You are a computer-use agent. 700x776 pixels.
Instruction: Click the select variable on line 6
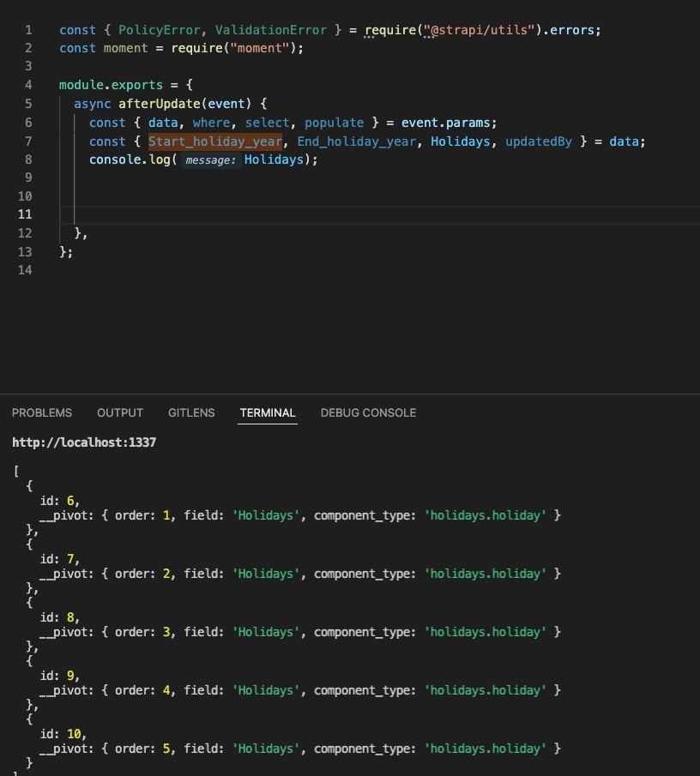tap(268, 123)
